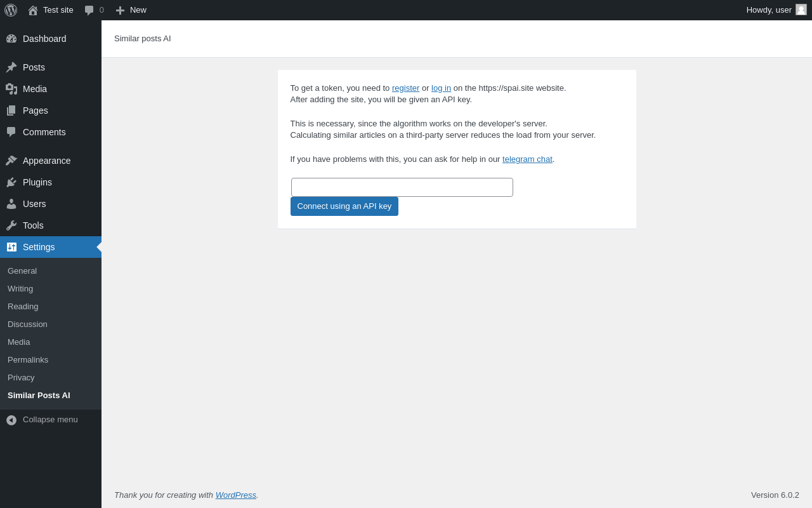812x508 pixels.
Task: Focus the API key input field
Action: pos(402,187)
